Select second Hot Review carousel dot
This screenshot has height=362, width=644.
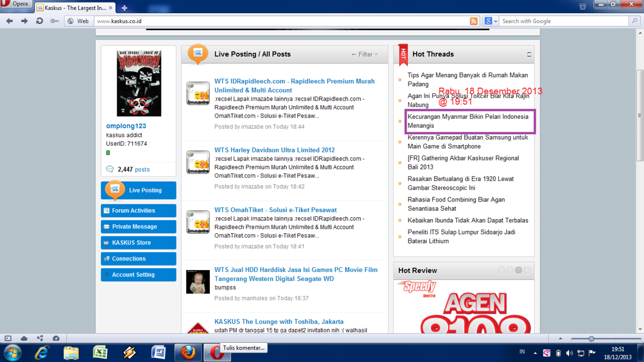pyautogui.click(x=510, y=270)
